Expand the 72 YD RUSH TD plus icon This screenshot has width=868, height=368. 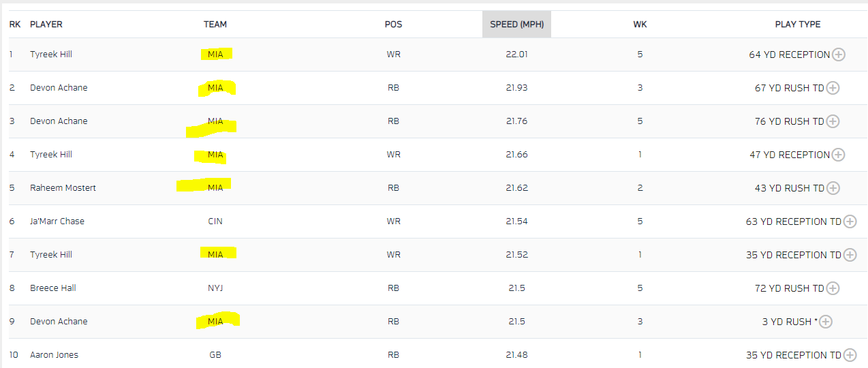(833, 288)
